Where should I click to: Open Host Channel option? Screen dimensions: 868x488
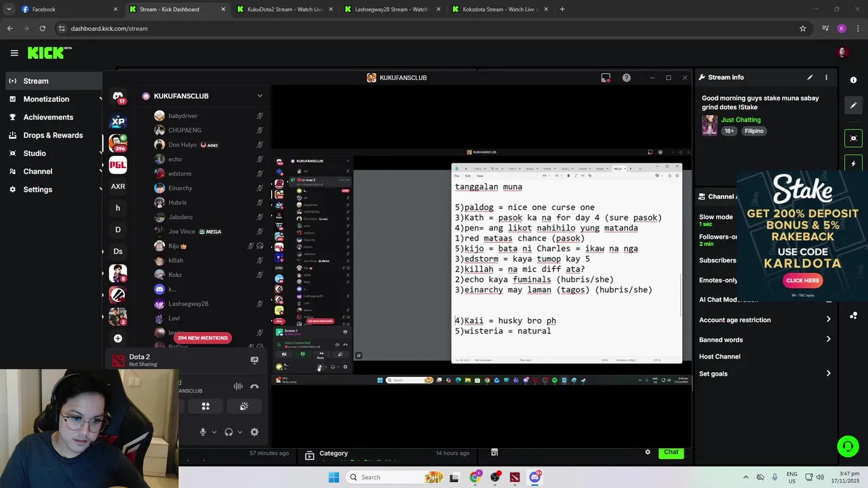[719, 357]
